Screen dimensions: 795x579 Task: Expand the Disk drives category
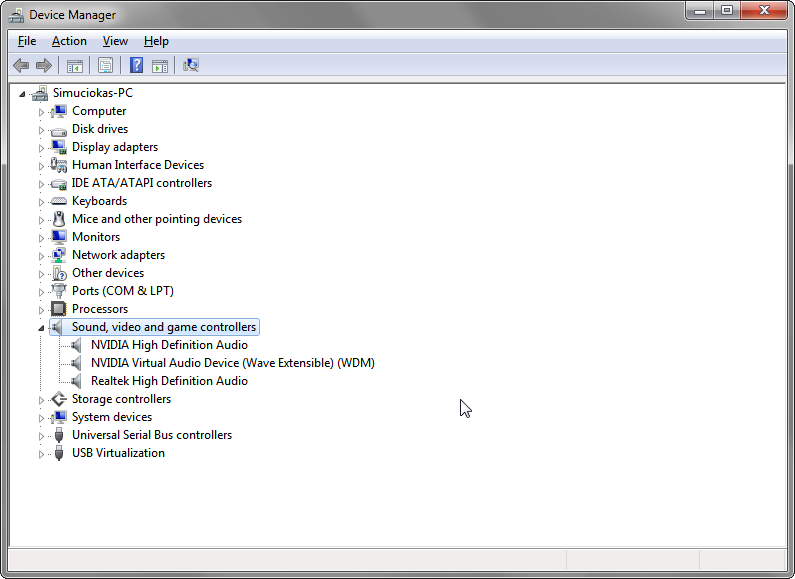pos(41,130)
